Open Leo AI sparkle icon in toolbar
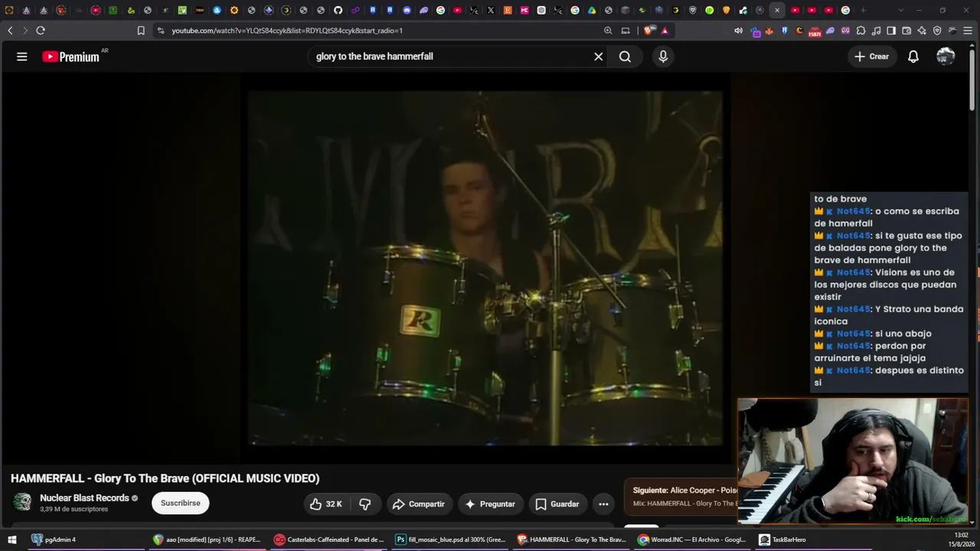980x551 pixels. [x=922, y=31]
